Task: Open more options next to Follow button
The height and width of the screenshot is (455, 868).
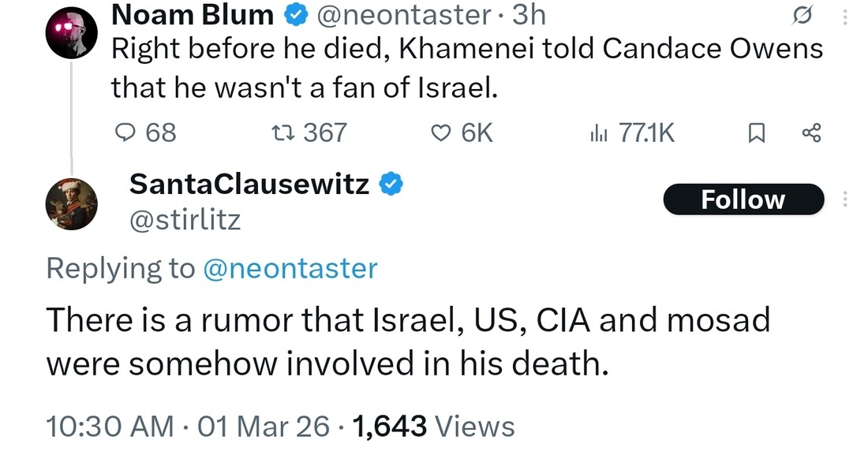Action: pos(846,200)
